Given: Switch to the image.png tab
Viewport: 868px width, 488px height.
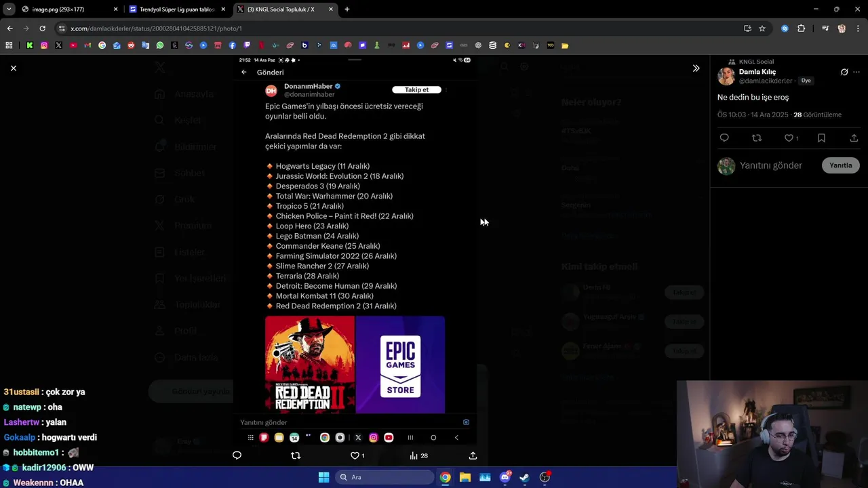Looking at the screenshot, I should [x=68, y=9].
